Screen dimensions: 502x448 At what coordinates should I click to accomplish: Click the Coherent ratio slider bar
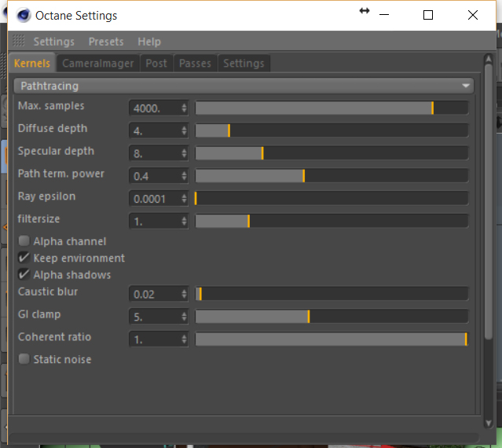[x=332, y=339]
